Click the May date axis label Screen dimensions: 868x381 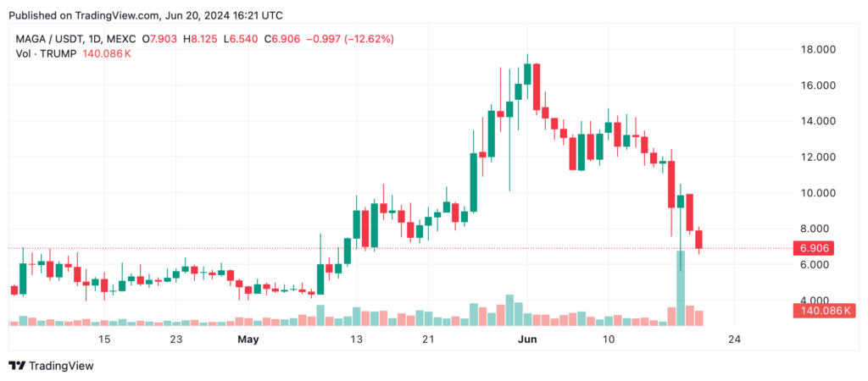pos(248,340)
